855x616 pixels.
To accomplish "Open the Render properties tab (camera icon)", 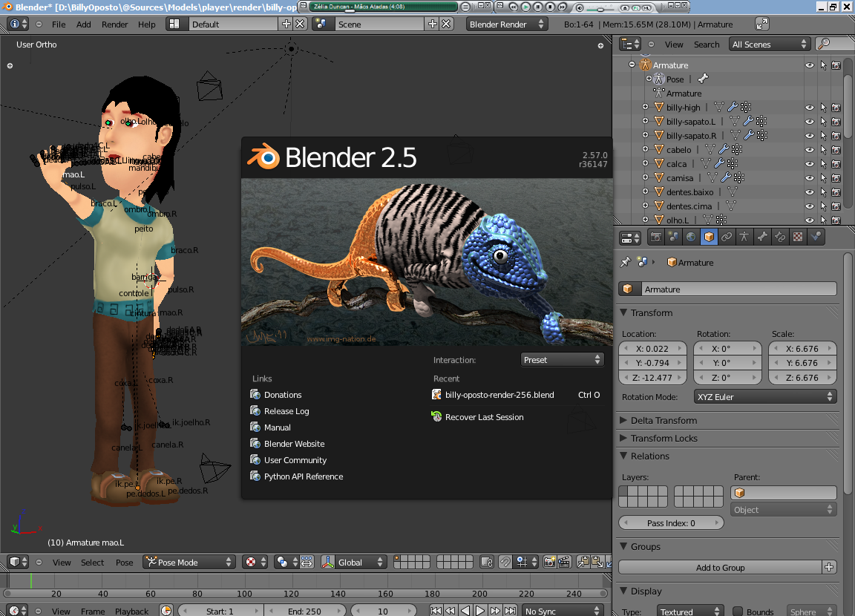I will tap(656, 237).
